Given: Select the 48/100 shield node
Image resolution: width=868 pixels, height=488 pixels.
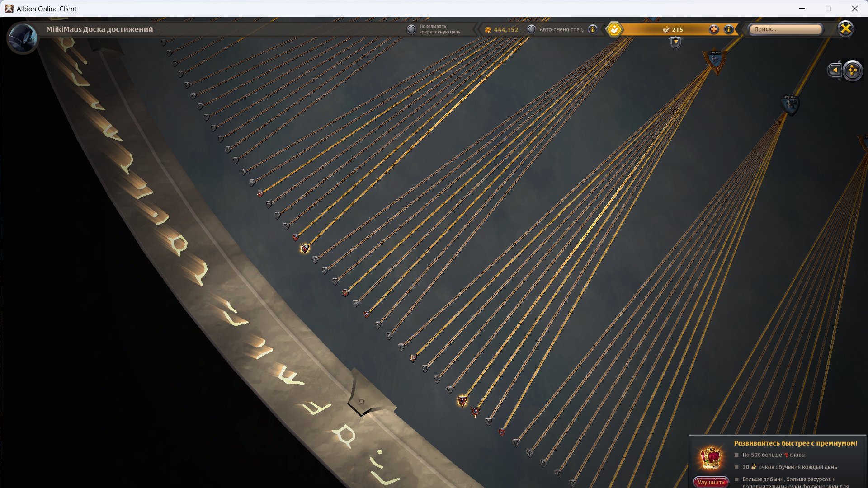Looking at the screenshot, I should (x=790, y=104).
